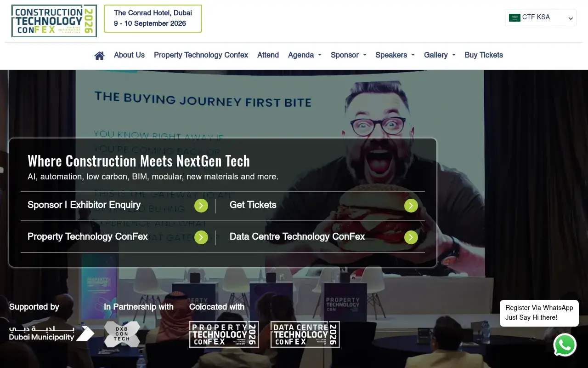Click green arrow beside Data Centre Technology ConFex
588x368 pixels.
click(411, 237)
